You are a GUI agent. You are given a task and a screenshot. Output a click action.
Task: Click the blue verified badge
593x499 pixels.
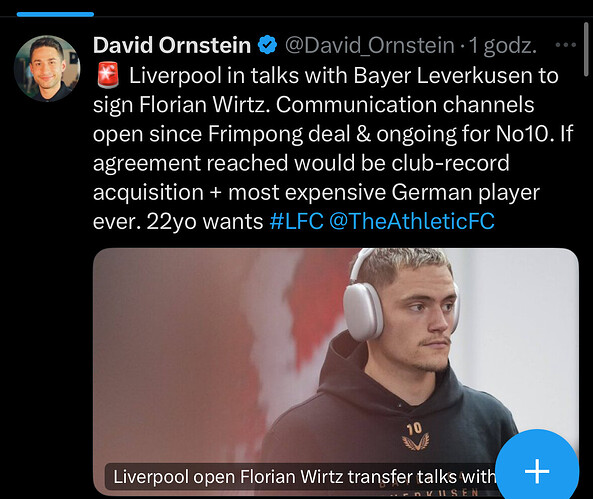[267, 45]
